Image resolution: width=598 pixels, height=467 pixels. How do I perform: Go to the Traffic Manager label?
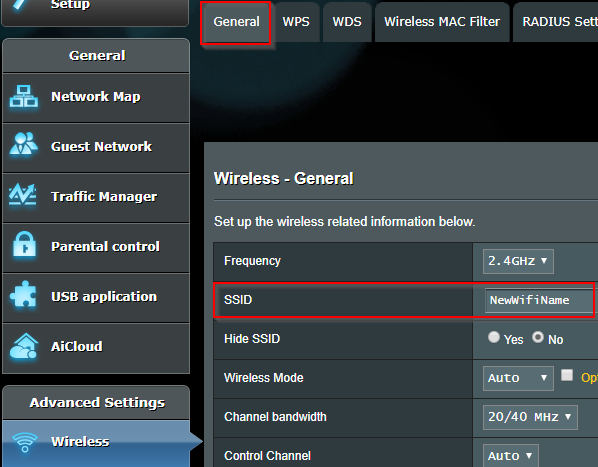point(104,196)
